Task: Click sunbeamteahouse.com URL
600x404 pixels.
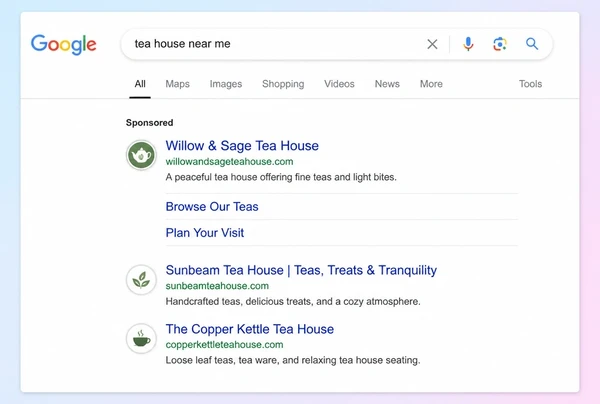Action: [x=217, y=286]
